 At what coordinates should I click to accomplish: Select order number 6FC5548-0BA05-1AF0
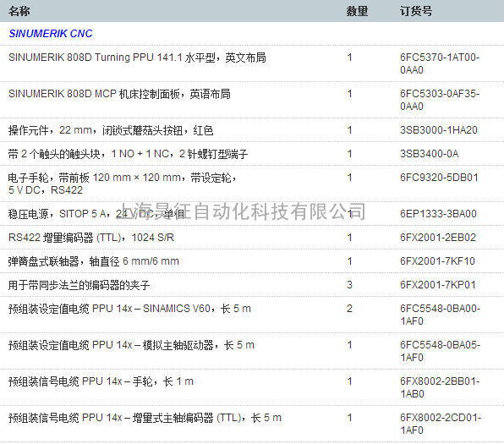(440, 351)
